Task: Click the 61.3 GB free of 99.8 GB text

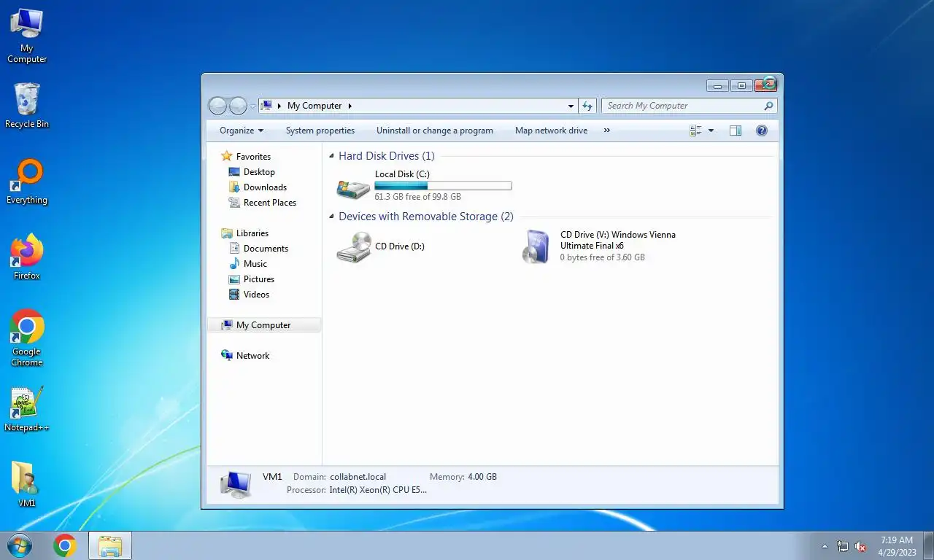Action: coord(418,197)
